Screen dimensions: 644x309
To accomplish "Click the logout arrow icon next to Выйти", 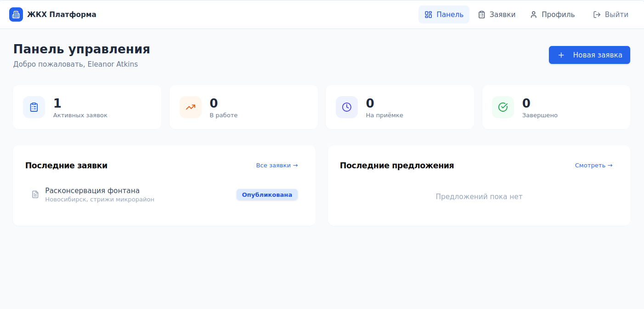I will pyautogui.click(x=597, y=15).
